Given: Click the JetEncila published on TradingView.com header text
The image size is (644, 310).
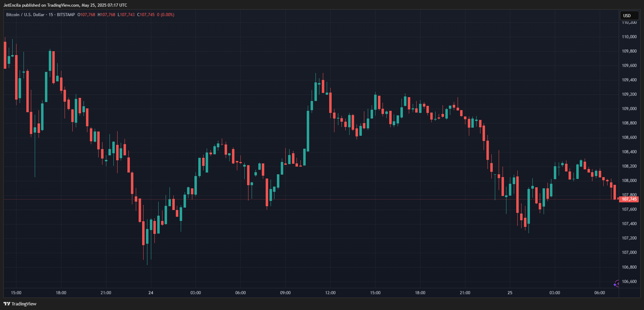Looking at the screenshot, I should [65, 5].
